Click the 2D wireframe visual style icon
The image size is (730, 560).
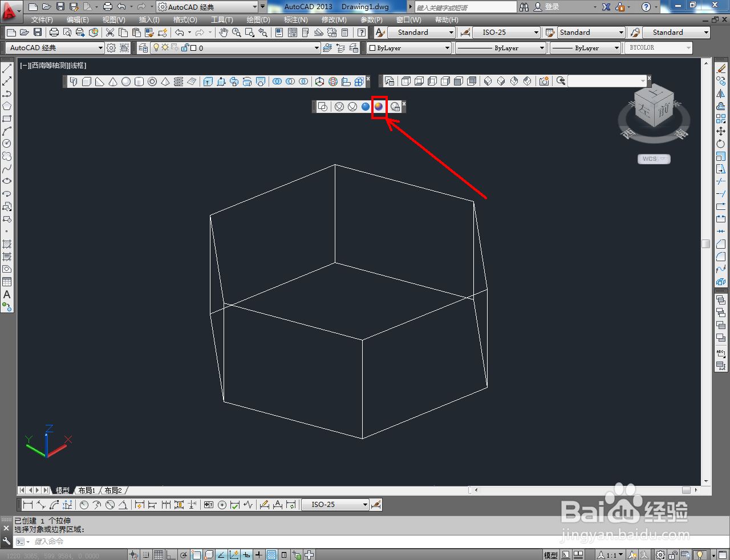[x=323, y=107]
